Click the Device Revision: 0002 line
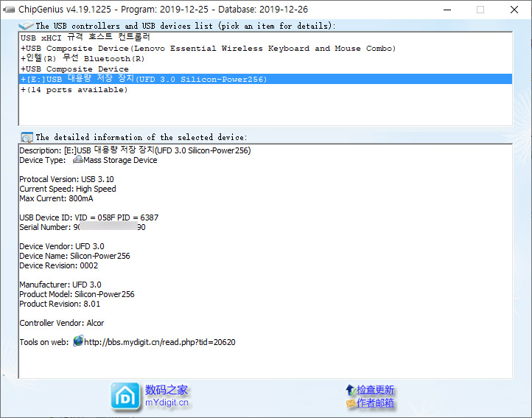 coord(59,265)
